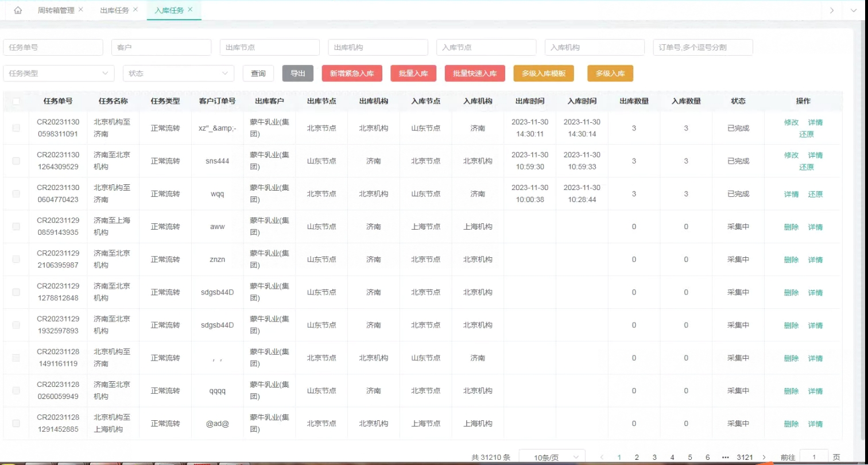This screenshot has height=465, width=868.
Task: Check the row CR202311281291452885
Action: coord(16,423)
